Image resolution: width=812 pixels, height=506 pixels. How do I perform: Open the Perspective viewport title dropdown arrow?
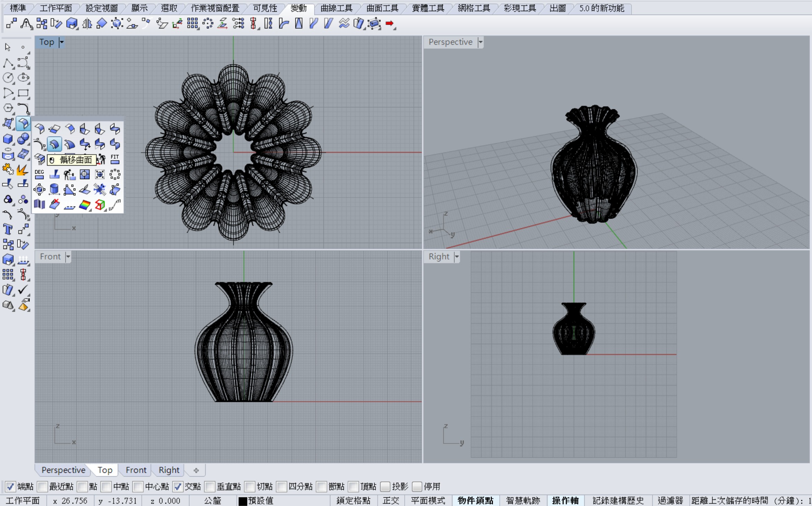click(x=480, y=42)
